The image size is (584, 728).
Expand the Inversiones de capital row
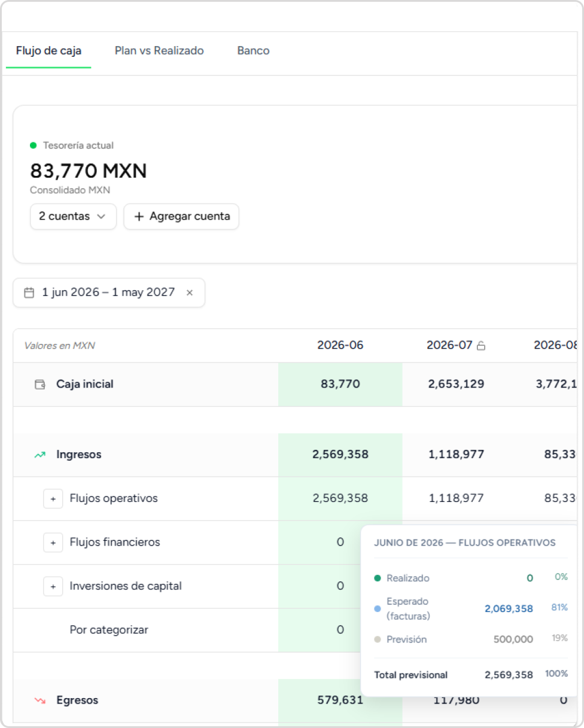click(53, 586)
